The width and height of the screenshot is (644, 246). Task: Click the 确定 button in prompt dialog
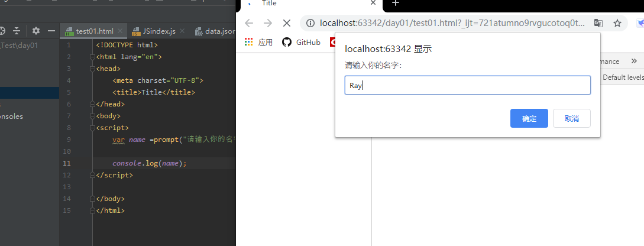tap(529, 118)
